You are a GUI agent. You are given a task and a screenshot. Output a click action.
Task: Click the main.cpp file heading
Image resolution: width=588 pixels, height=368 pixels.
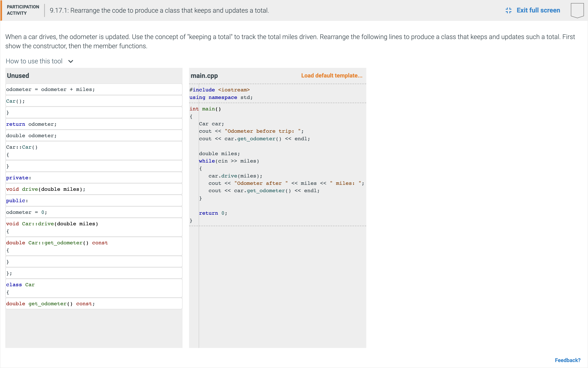204,76
